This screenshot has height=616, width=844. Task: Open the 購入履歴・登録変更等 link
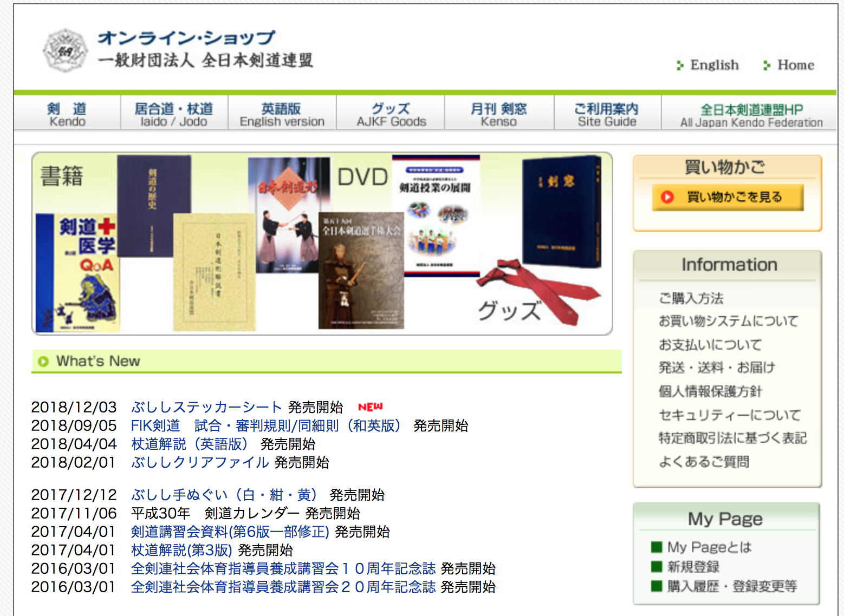click(x=732, y=586)
